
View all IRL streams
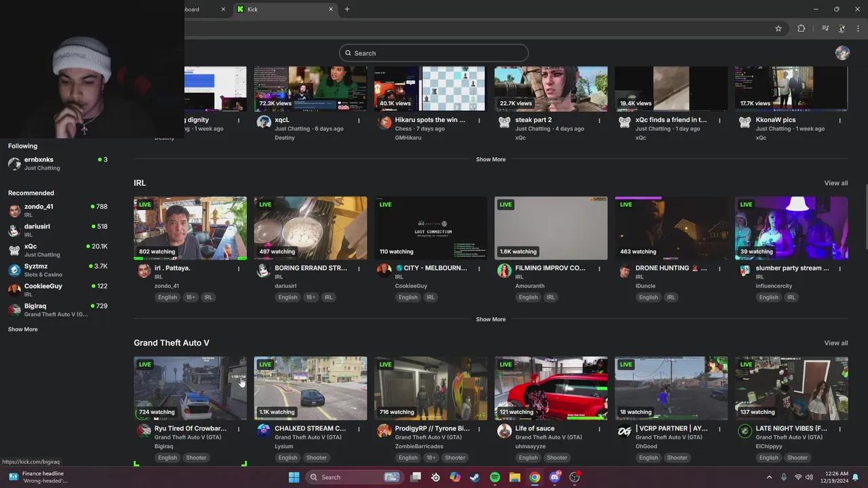click(835, 183)
